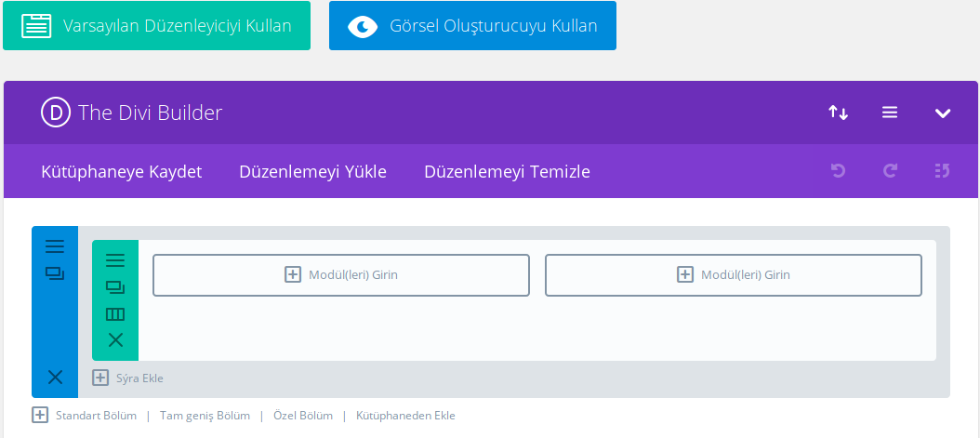
Task: Duplicate the green row with clone icon
Action: tap(115, 287)
